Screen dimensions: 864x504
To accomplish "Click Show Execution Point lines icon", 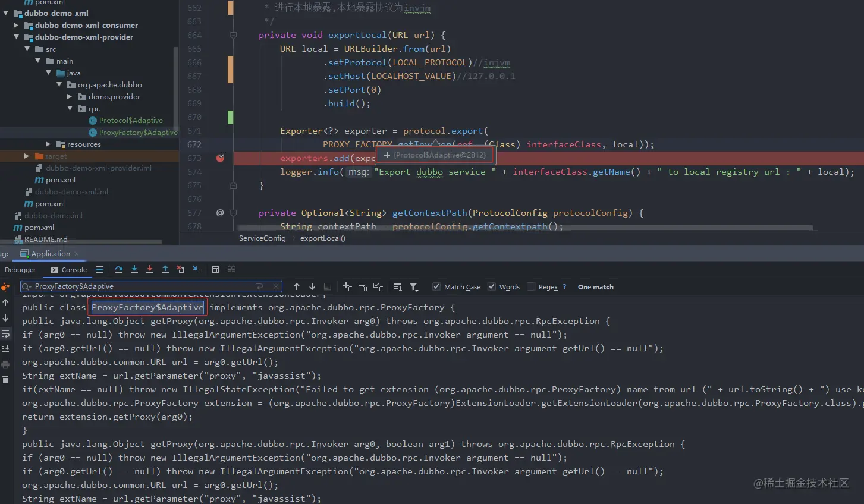I will 99,269.
